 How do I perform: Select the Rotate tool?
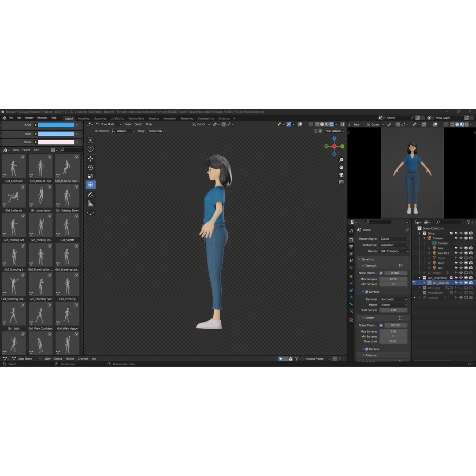[x=90, y=167]
